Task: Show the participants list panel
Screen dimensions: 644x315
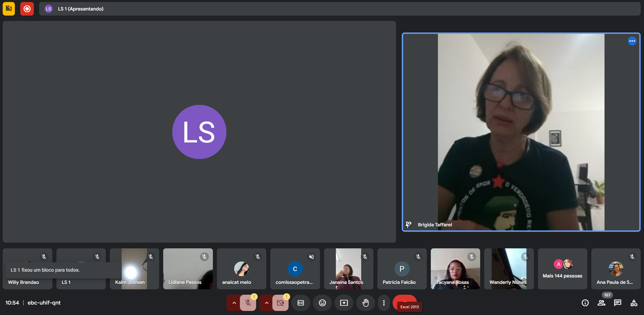Action: pos(601,303)
